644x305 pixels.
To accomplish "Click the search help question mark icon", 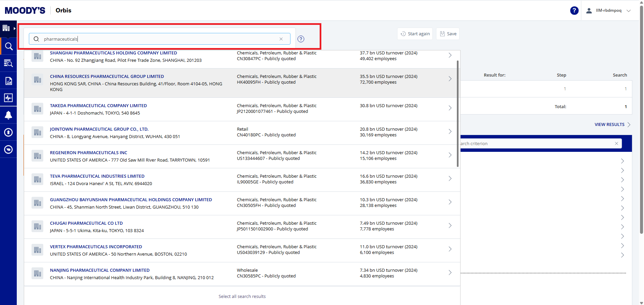I will pos(301,39).
